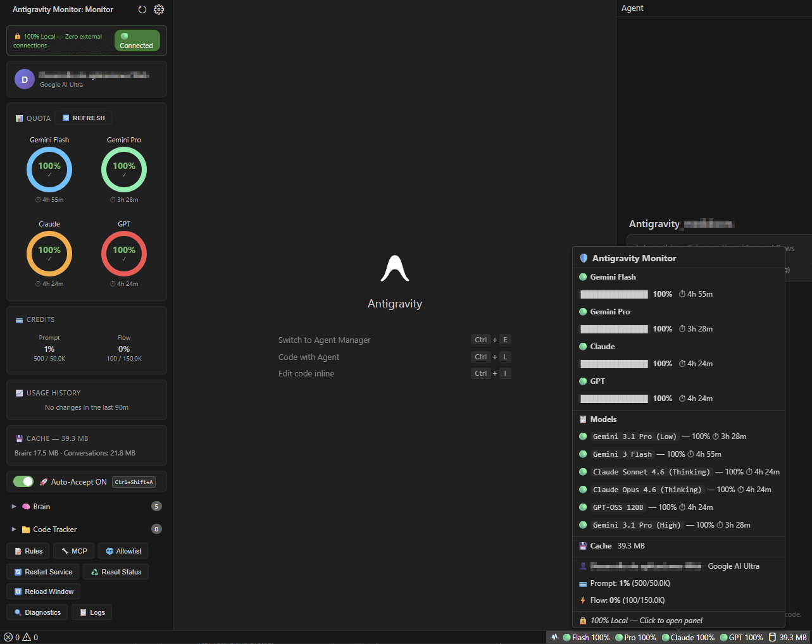This screenshot has height=644, width=812.
Task: Expand the Code Tracker section
Action: [x=14, y=529]
